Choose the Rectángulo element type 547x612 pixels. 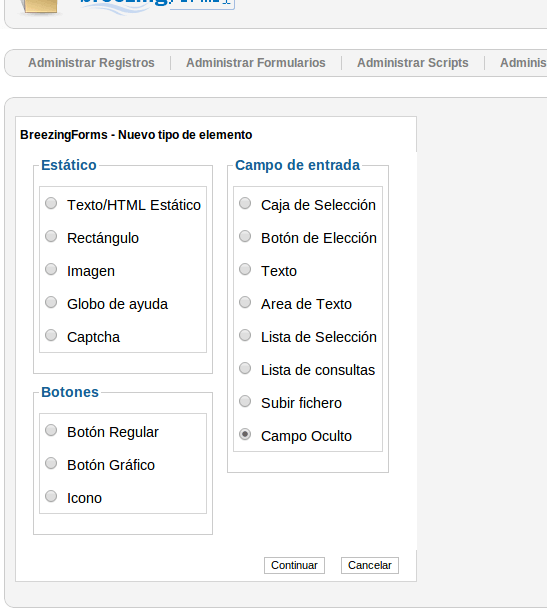[x=51, y=237]
